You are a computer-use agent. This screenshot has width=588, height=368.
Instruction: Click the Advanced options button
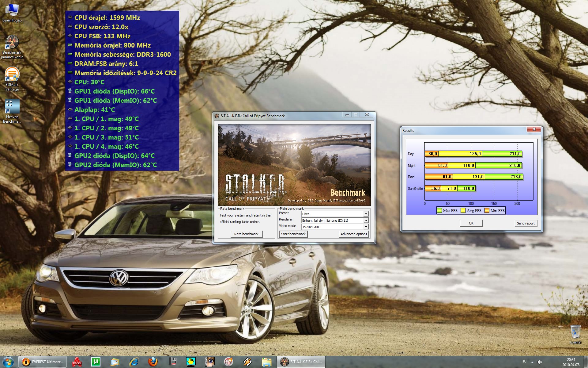[x=354, y=234]
